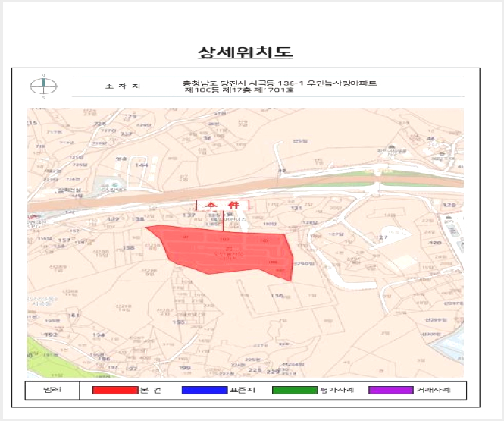Image resolution: width=504 pixels, height=421 pixels.
Task: Click the 本件 callout label box
Action: 223,206
